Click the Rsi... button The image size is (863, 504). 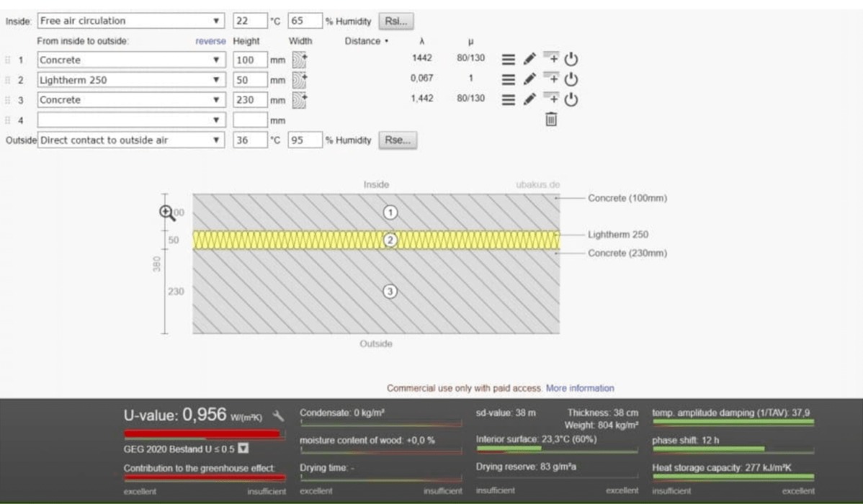(396, 21)
